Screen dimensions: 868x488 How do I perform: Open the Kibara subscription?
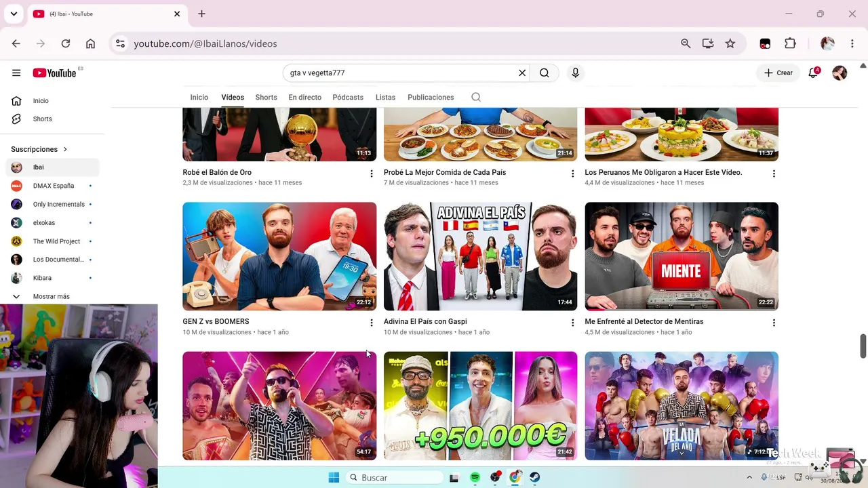tap(53, 278)
